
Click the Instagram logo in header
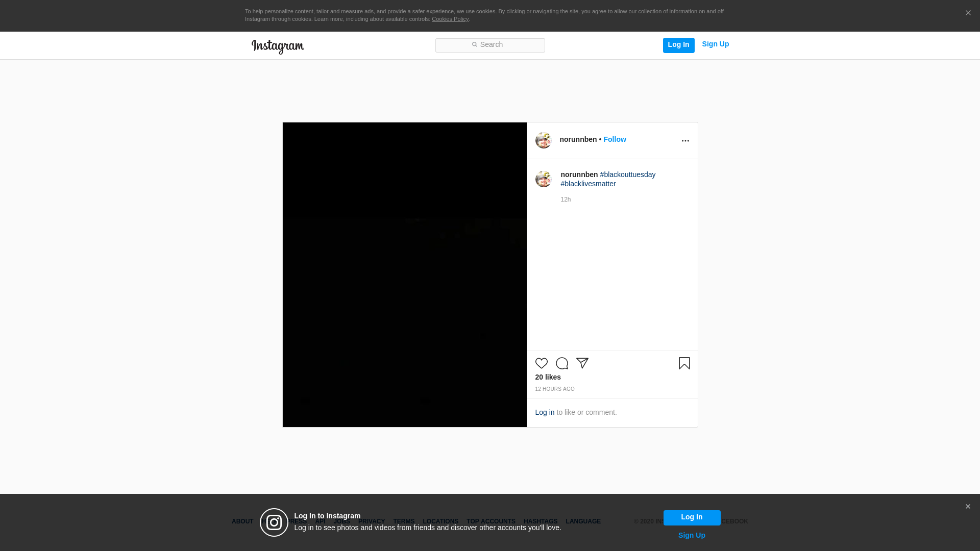click(278, 46)
